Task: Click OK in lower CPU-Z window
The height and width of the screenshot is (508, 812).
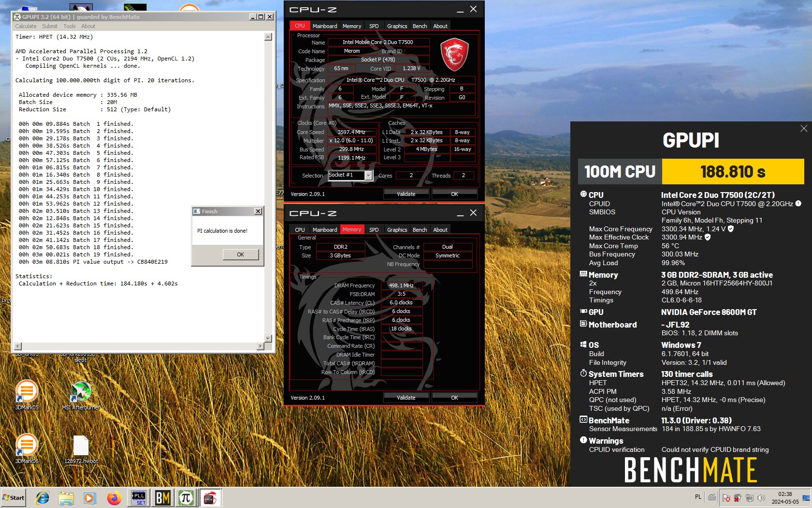Action: coord(454,398)
